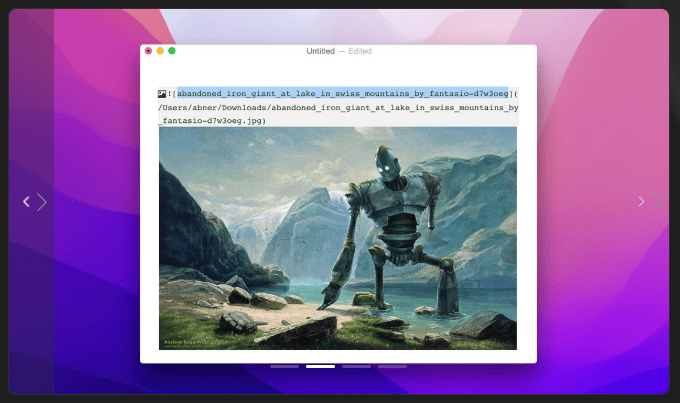Select the second, highlighted slide indicator
Image resolution: width=680 pixels, height=403 pixels.
coord(320,367)
